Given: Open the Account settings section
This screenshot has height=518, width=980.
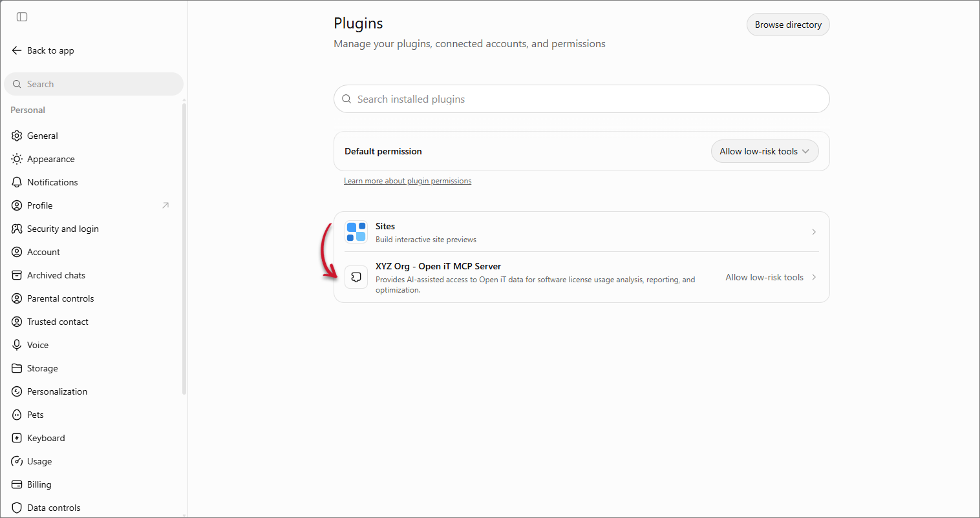Looking at the screenshot, I should point(94,252).
